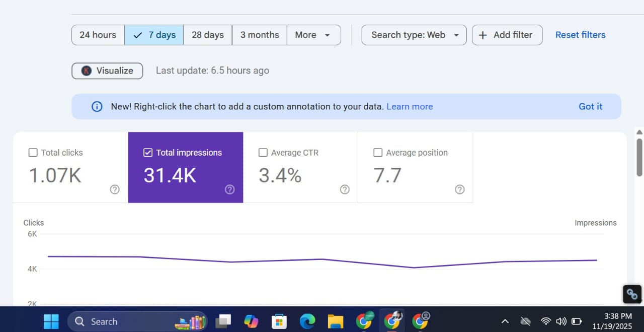Open help icon for Average position
Image resolution: width=644 pixels, height=332 pixels.
tap(459, 189)
